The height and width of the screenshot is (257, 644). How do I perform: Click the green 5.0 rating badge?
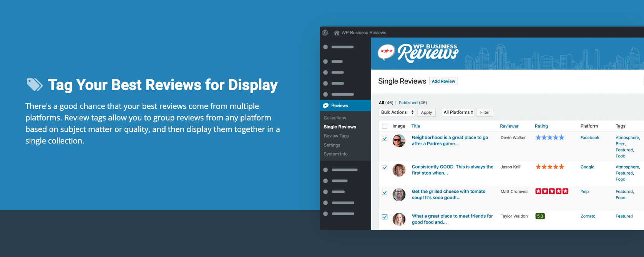coord(540,216)
